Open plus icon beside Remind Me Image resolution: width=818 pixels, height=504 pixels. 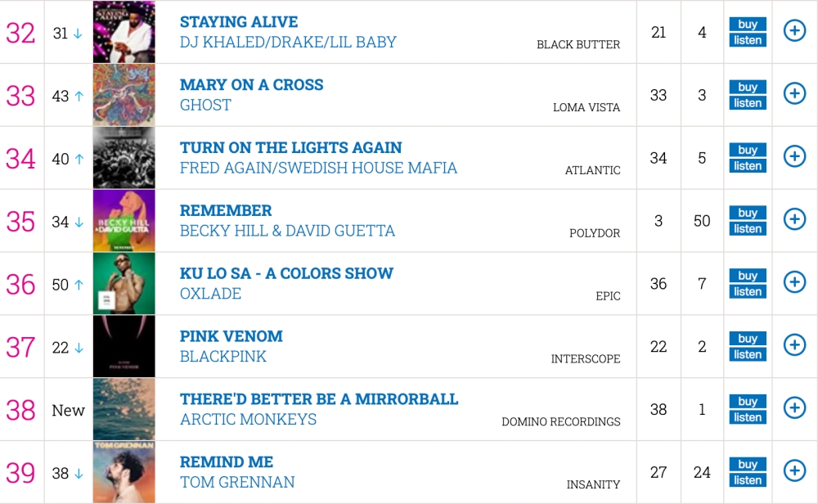coord(794,470)
